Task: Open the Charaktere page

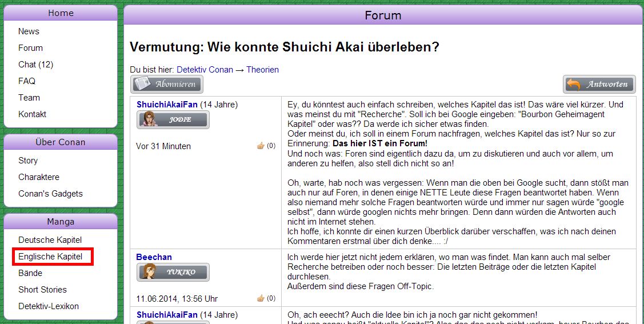Action: (x=39, y=177)
